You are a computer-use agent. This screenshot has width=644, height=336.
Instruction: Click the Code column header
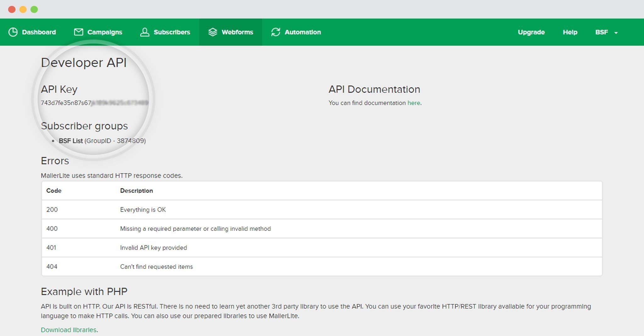pos(54,191)
